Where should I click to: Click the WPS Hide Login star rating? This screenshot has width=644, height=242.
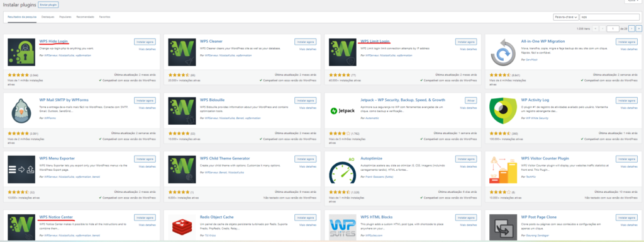tap(18, 76)
